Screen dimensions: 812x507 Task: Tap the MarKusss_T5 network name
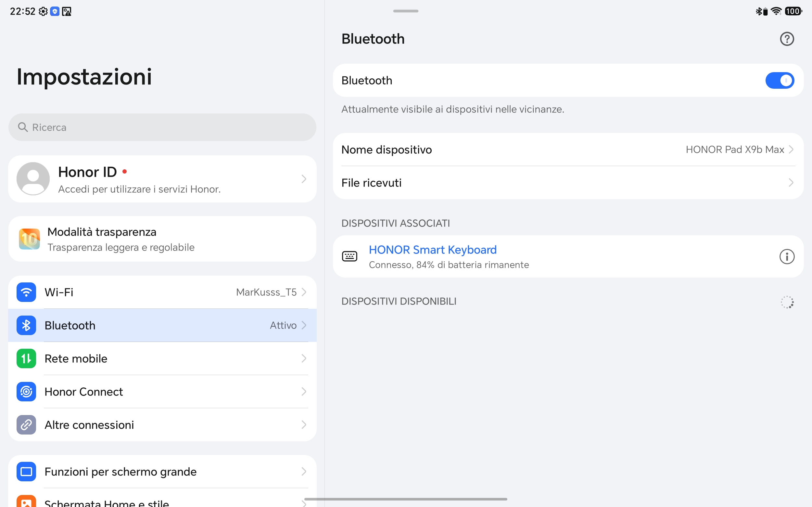point(266,292)
